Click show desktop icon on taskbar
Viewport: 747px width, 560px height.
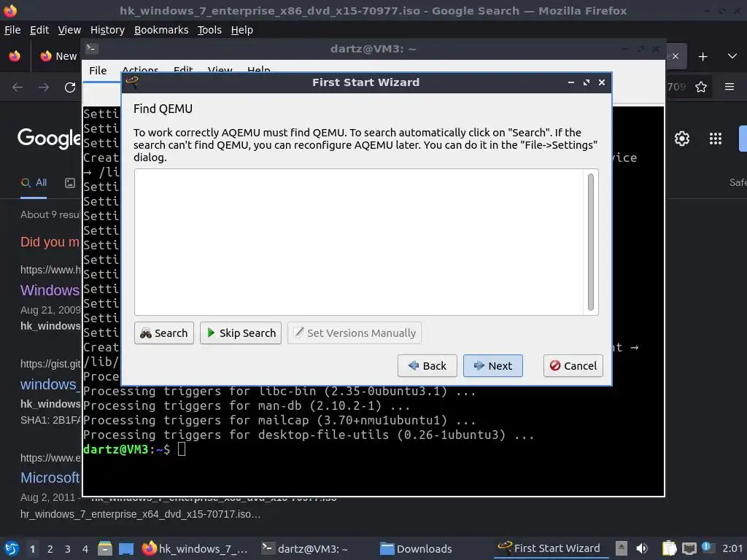tap(125, 548)
